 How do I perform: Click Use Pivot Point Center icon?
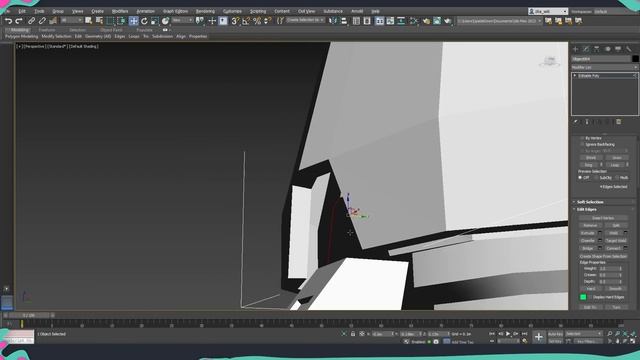[200, 21]
